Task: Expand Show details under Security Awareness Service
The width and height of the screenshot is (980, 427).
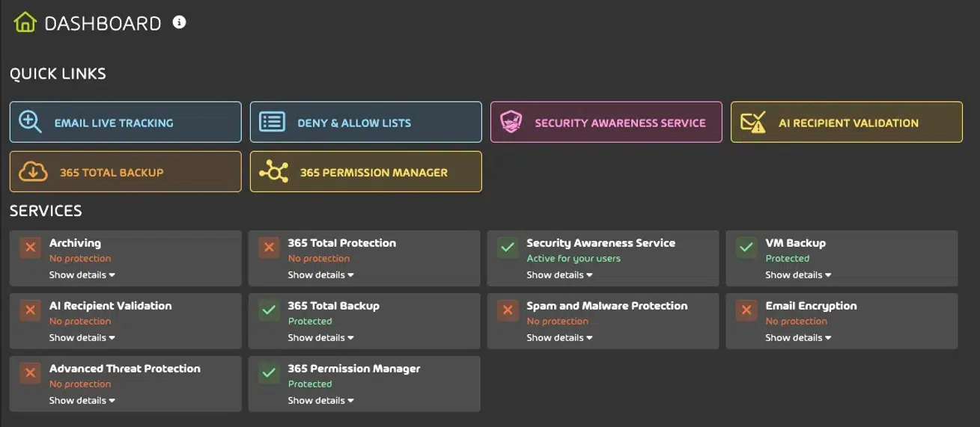Action: tap(560, 274)
